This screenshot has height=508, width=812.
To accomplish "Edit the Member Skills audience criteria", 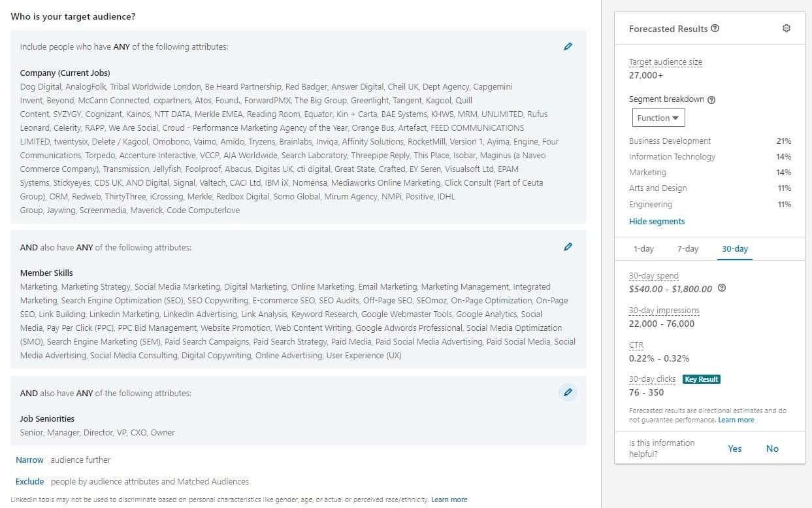I will [568, 247].
